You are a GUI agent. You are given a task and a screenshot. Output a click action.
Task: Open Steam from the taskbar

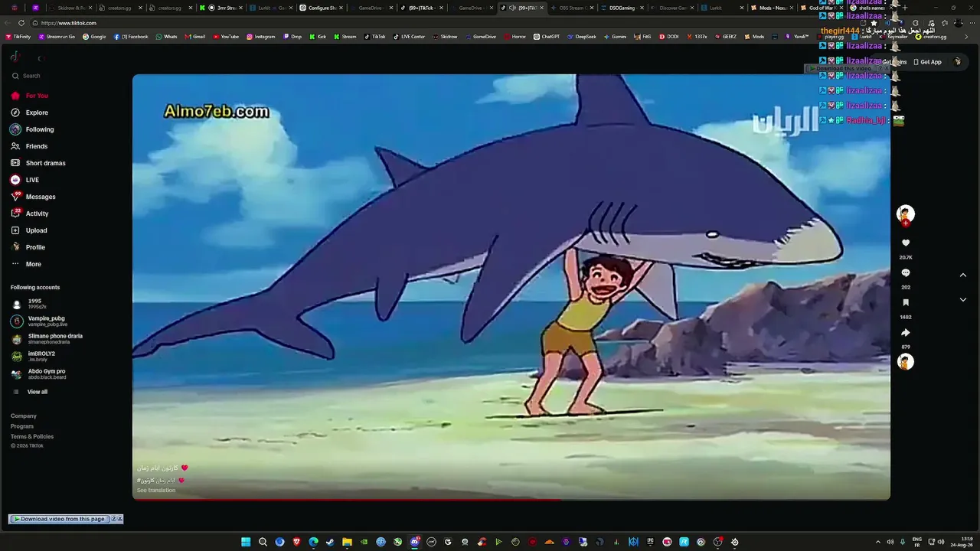coord(330,542)
